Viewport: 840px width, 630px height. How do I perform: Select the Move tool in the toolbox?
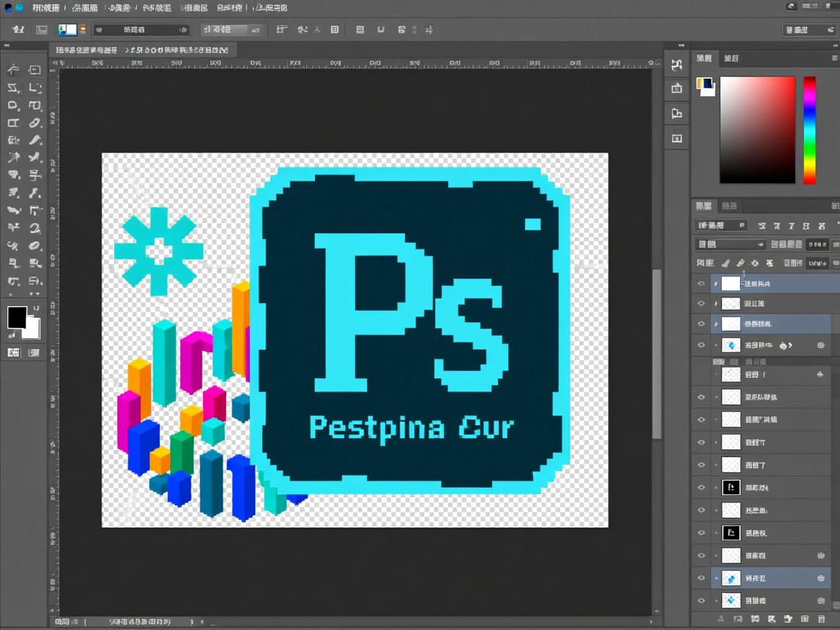pos(13,70)
